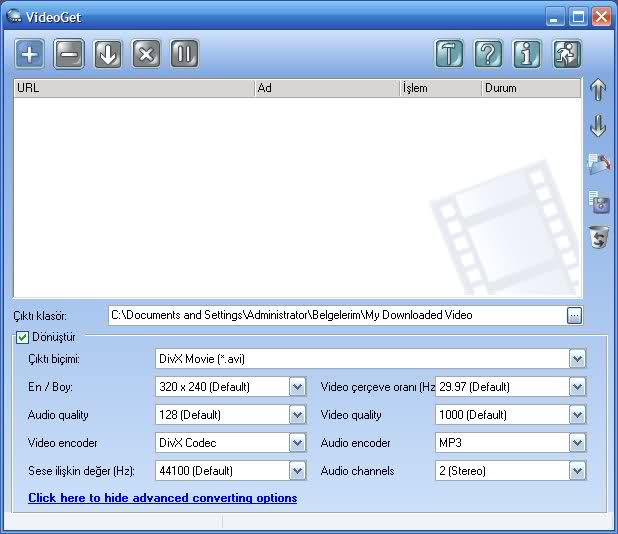Click Ad column header
The height and width of the screenshot is (534, 618).
(327, 88)
